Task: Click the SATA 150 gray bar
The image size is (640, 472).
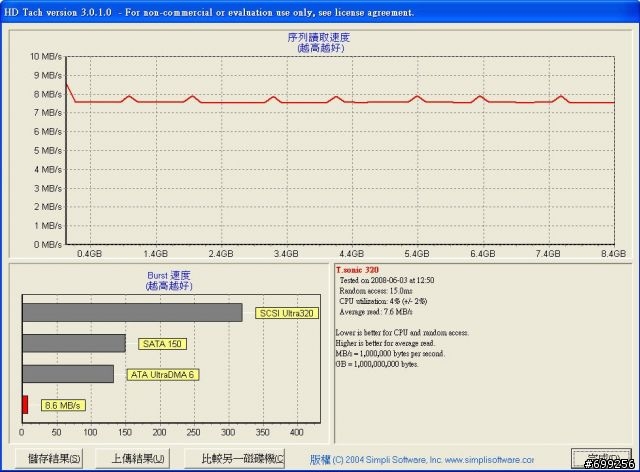Action: 74,343
